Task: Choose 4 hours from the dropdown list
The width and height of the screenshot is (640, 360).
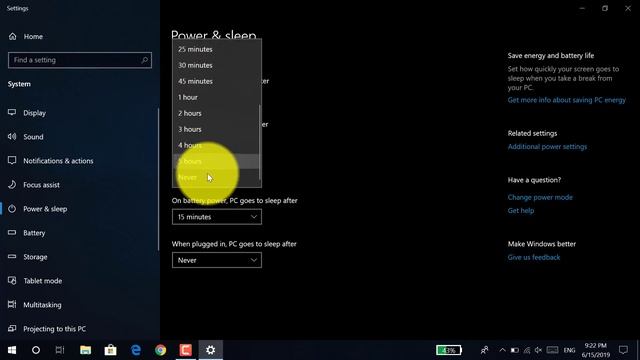Action: [217, 145]
